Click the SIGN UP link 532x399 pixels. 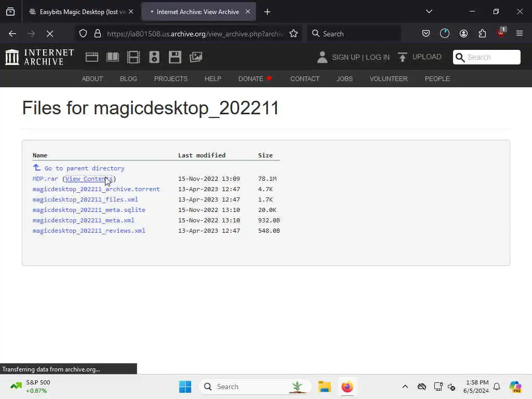tap(346, 57)
